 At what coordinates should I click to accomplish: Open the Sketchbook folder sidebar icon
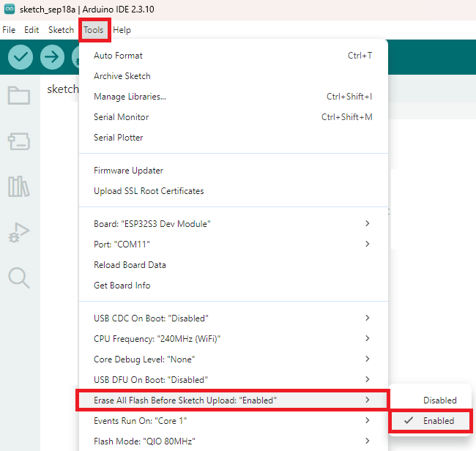19,95
